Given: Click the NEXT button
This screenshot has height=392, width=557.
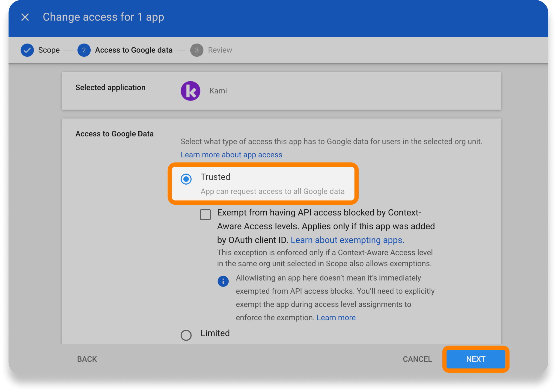Looking at the screenshot, I should click(x=476, y=359).
